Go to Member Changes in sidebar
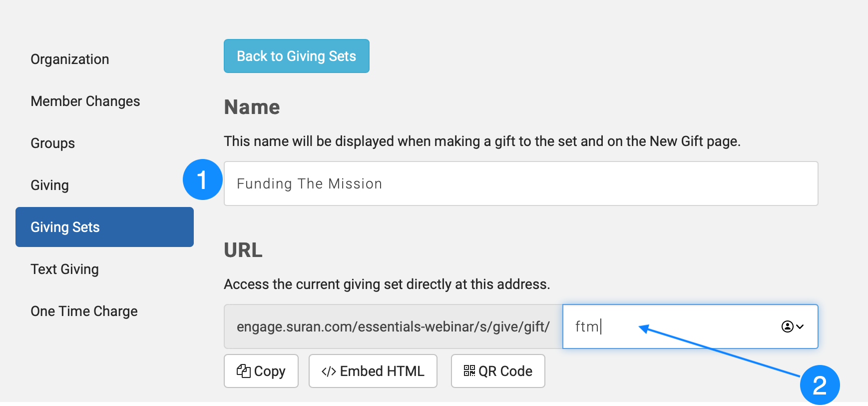 pyautogui.click(x=85, y=101)
